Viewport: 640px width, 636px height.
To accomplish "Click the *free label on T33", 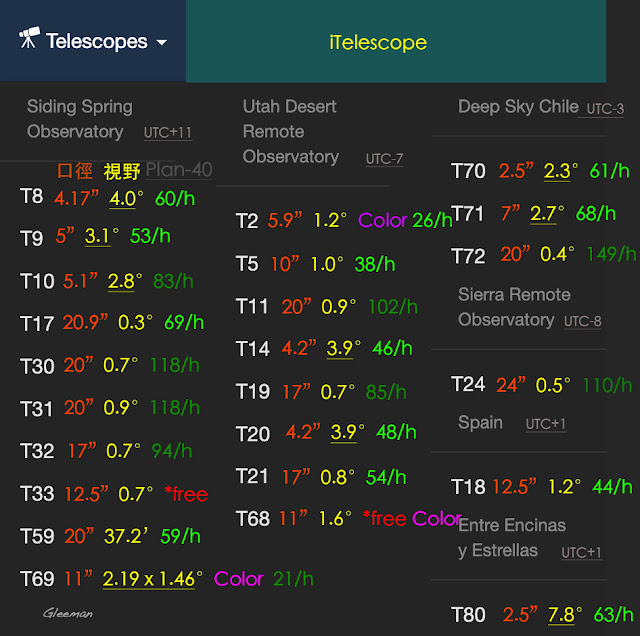I will 186,494.
